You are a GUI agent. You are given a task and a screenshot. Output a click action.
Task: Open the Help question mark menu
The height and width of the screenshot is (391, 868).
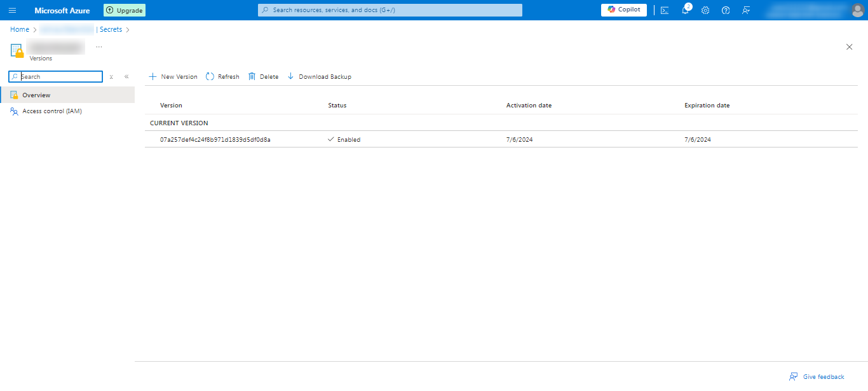point(726,10)
